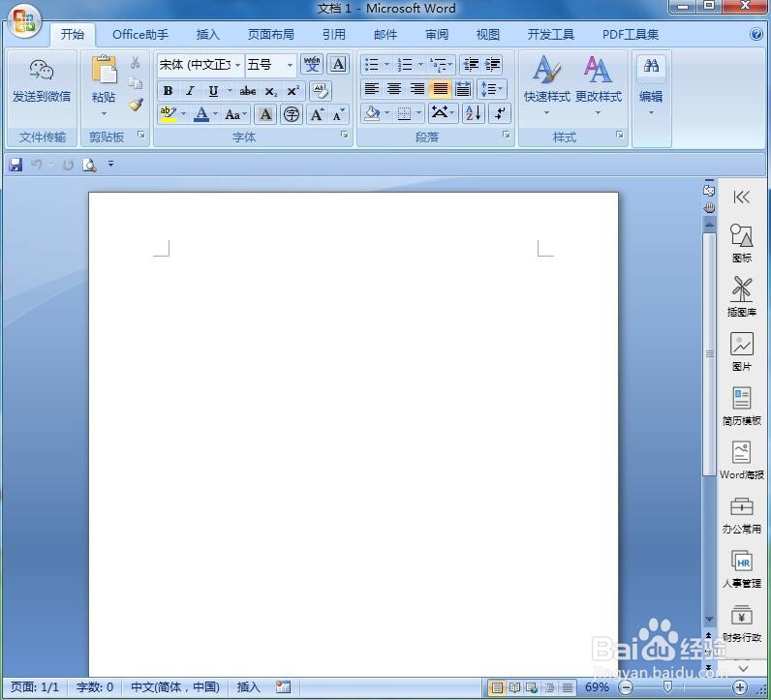
Task: Open the font name dropdown
Action: [237, 65]
